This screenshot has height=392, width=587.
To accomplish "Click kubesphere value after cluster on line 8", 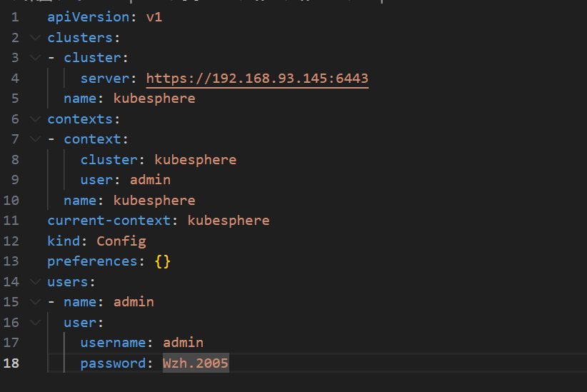I will (196, 160).
